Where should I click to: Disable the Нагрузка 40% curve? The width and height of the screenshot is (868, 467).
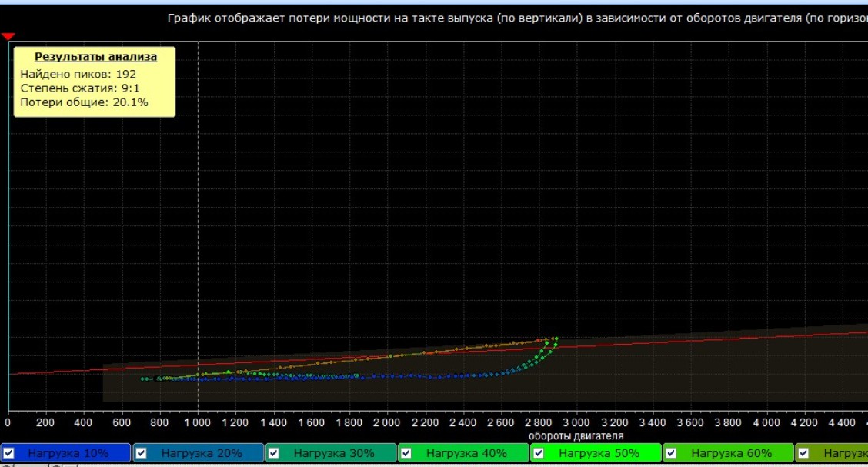(x=406, y=453)
